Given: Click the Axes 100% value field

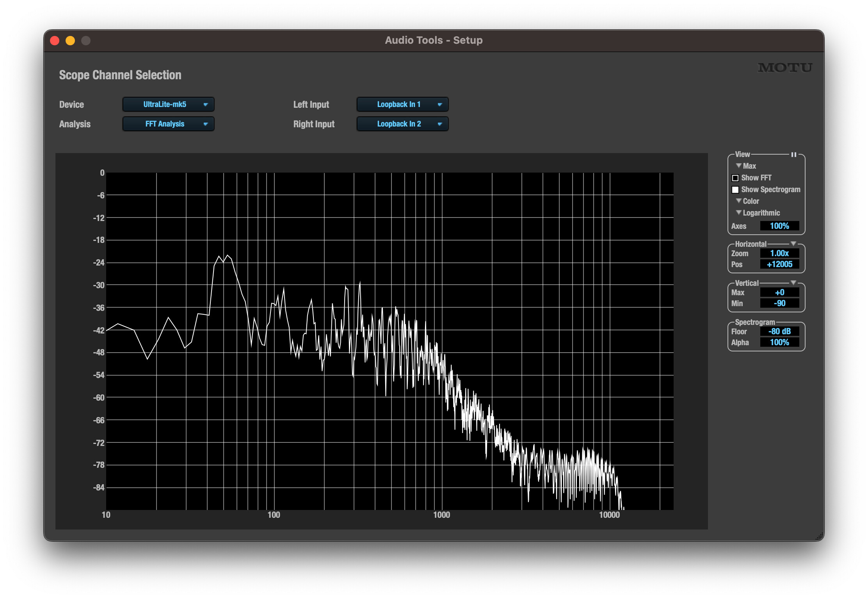Looking at the screenshot, I should tap(779, 226).
